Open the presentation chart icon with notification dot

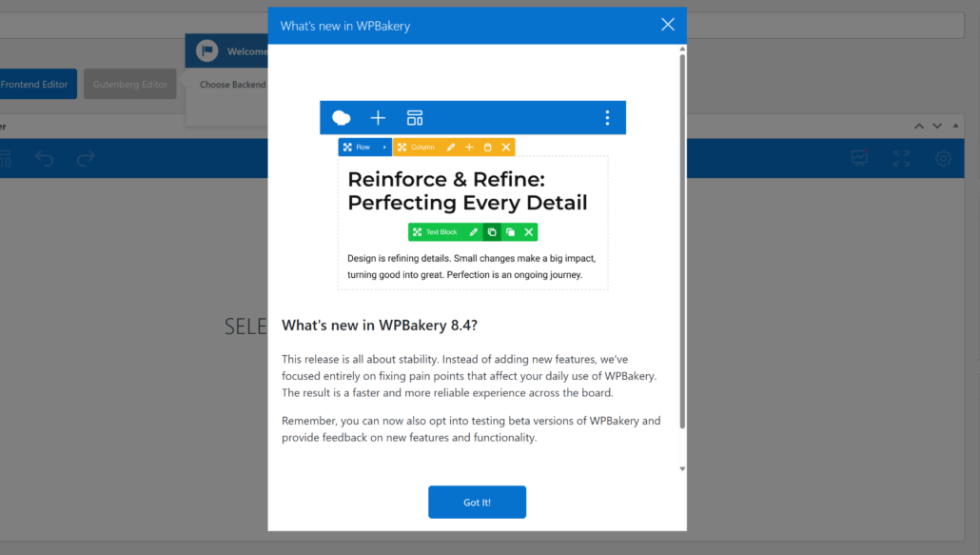coord(859,158)
